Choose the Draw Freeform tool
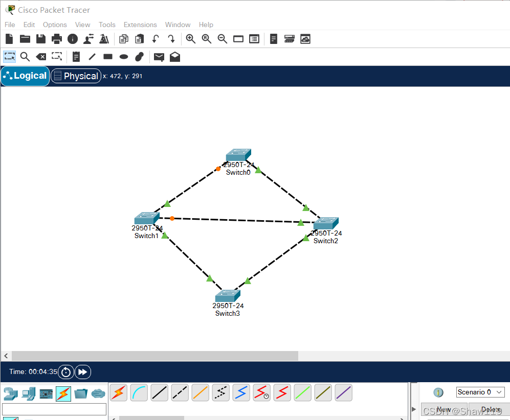Image resolution: width=510 pixels, height=420 pixels. [x=140, y=57]
